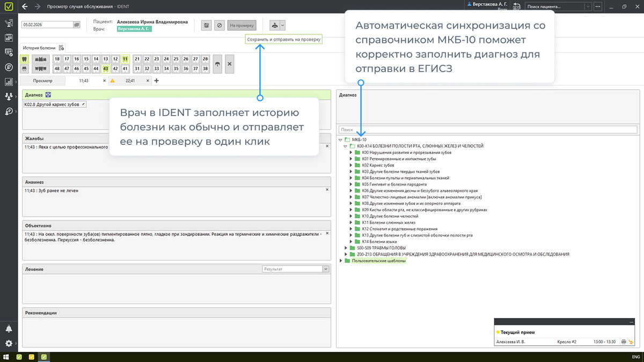The width and height of the screenshot is (644, 362).
Task: Close the 22;41 tab
Action: click(148, 81)
